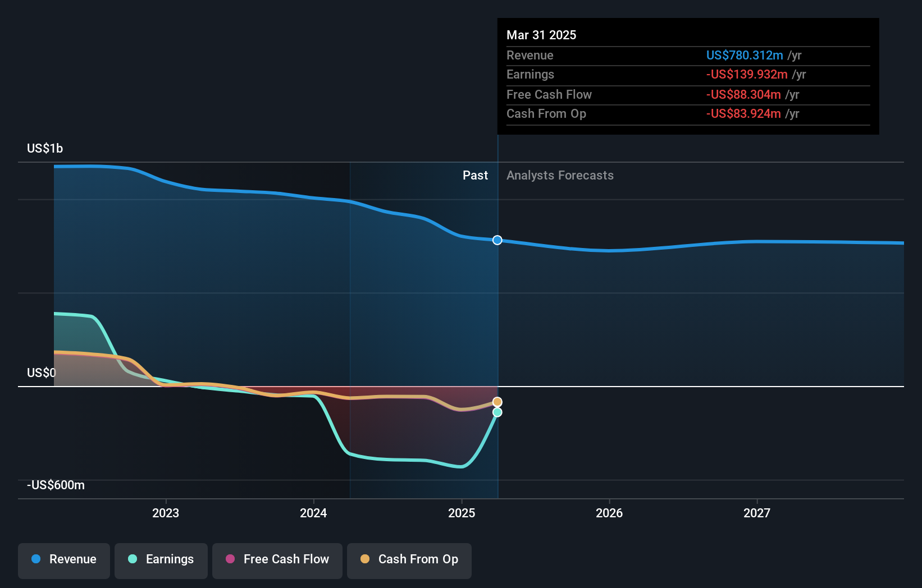Click the 2026 x-axis label
Image resolution: width=922 pixels, height=588 pixels.
point(609,513)
